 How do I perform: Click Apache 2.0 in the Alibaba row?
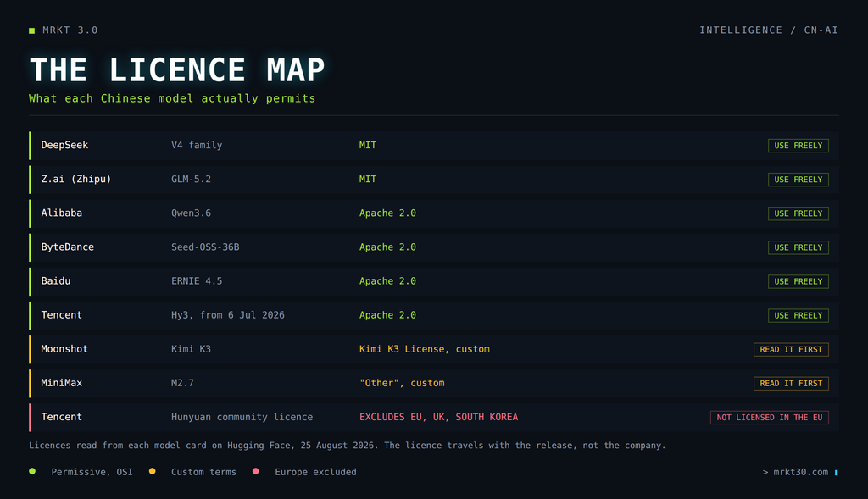click(x=387, y=213)
